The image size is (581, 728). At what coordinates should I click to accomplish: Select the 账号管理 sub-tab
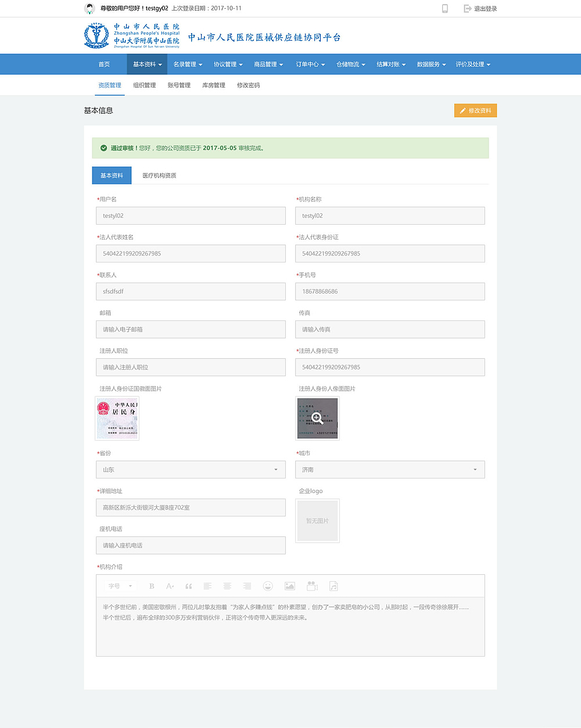click(179, 85)
